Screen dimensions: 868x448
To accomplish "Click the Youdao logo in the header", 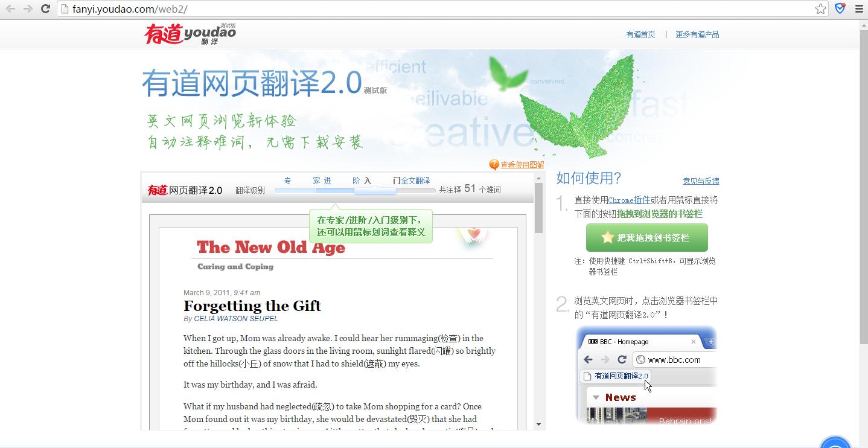I will pyautogui.click(x=190, y=34).
